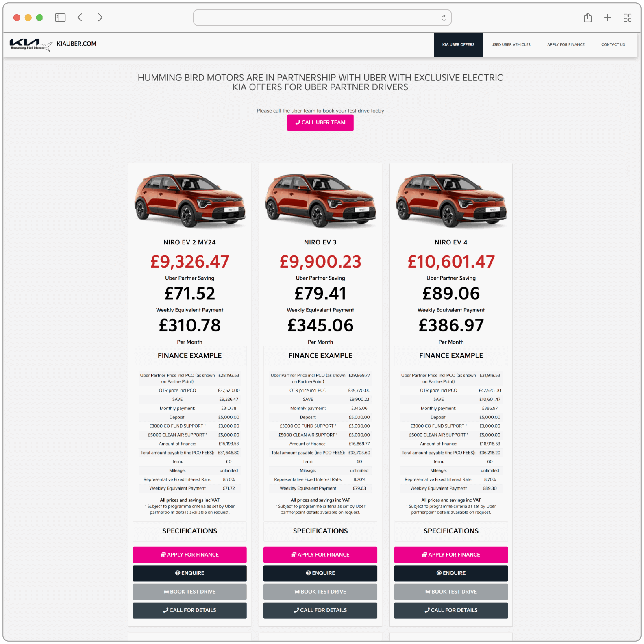This screenshot has width=644, height=644.
Task: Expand SPECIFICATIONS for Niro EV 2 MY24
Action: [x=190, y=531]
